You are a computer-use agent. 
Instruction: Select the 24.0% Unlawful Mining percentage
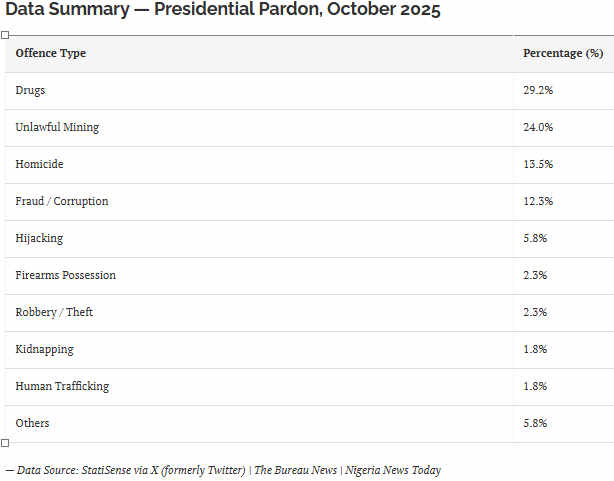point(538,127)
